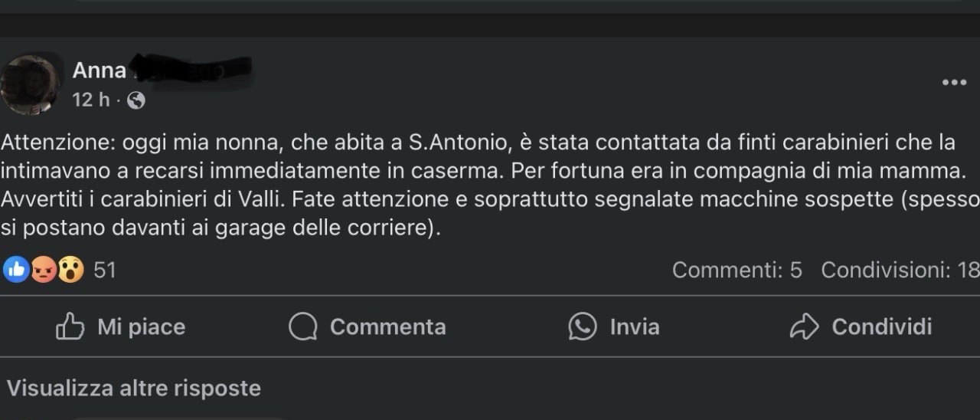980x420 pixels.
Task: Click the share arrow Condividi icon
Action: [x=804, y=327]
